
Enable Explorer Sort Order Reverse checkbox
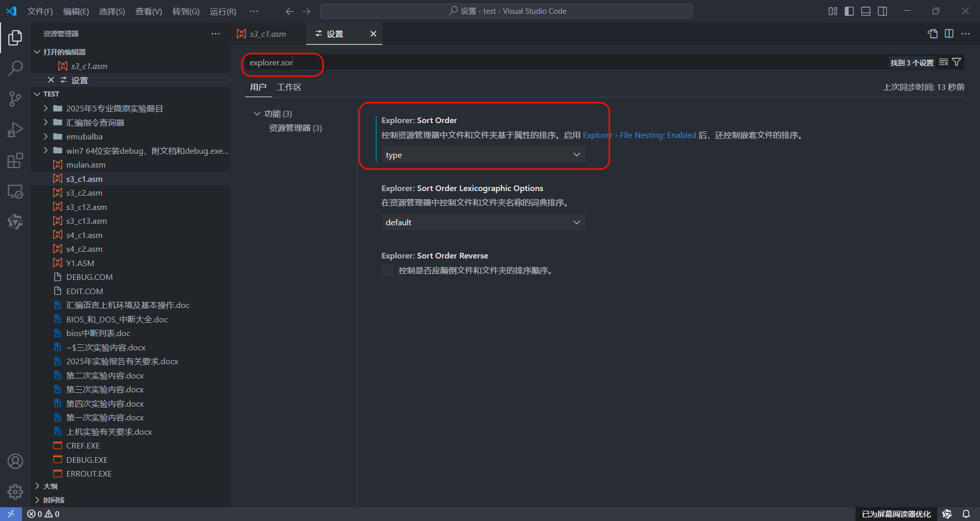[x=387, y=271]
